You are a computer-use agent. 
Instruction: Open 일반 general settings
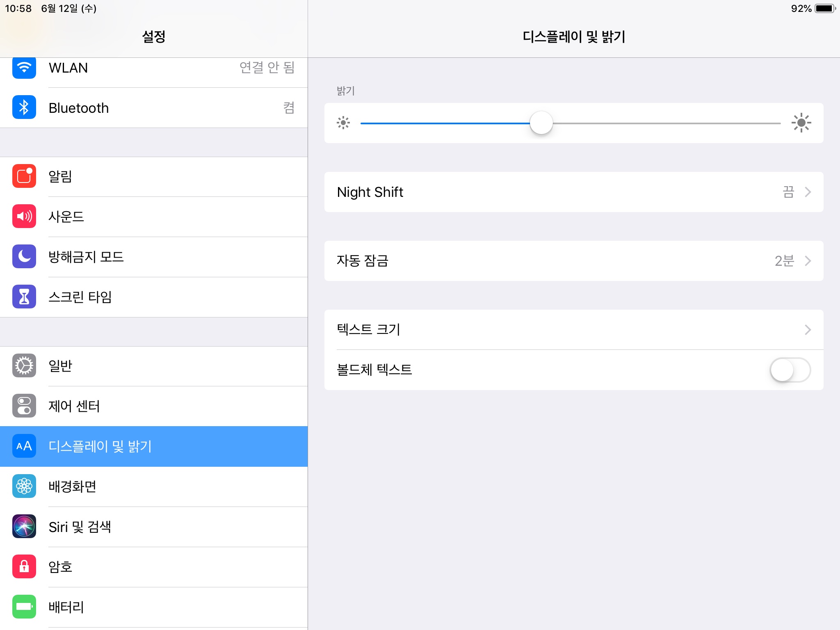(154, 366)
